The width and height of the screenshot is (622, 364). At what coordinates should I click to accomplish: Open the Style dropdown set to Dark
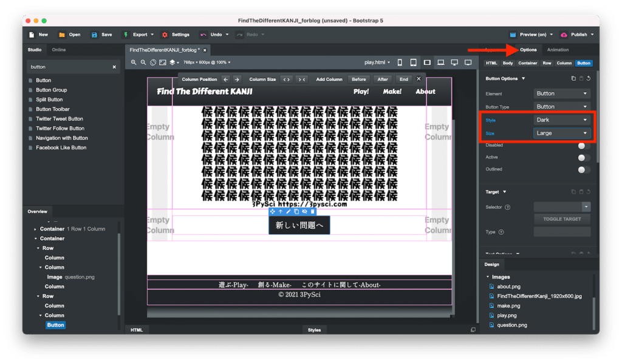coord(562,120)
